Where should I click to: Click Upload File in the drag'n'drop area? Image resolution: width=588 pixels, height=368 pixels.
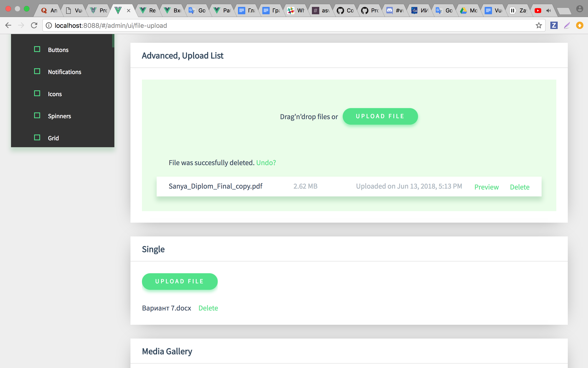pos(380,116)
